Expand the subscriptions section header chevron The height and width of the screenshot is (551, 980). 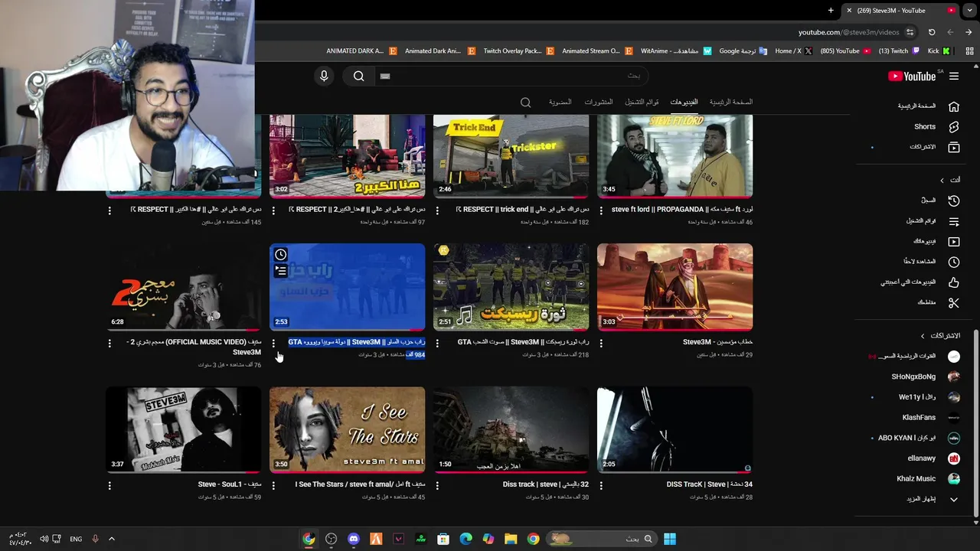(x=923, y=336)
